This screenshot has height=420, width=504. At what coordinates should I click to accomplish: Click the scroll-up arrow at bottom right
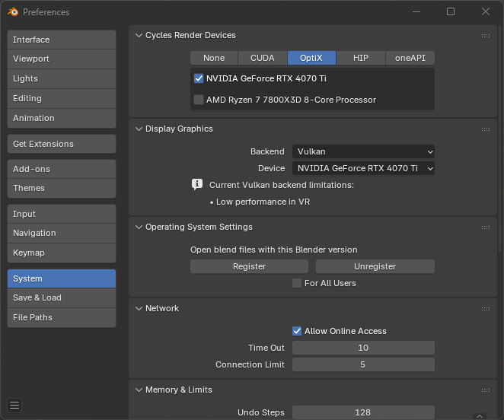pos(480,416)
